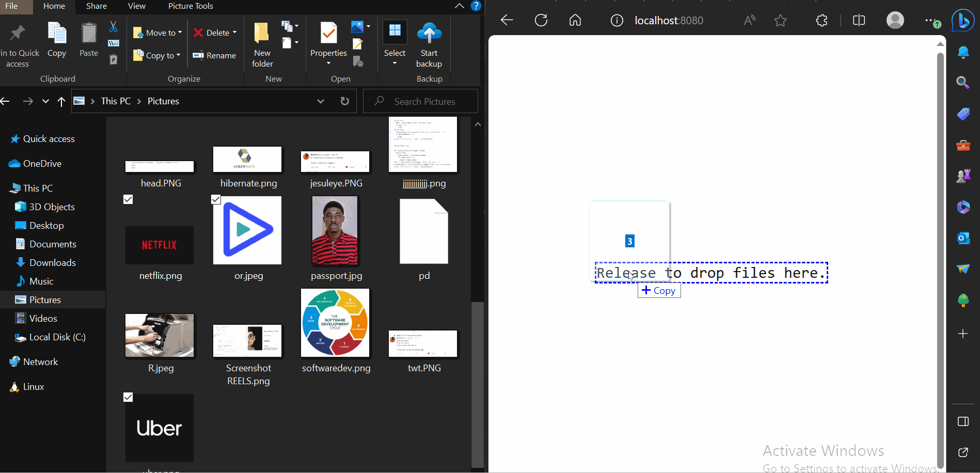
Task: Click the Cut scissors icon in Clipboard group
Action: pos(113,26)
